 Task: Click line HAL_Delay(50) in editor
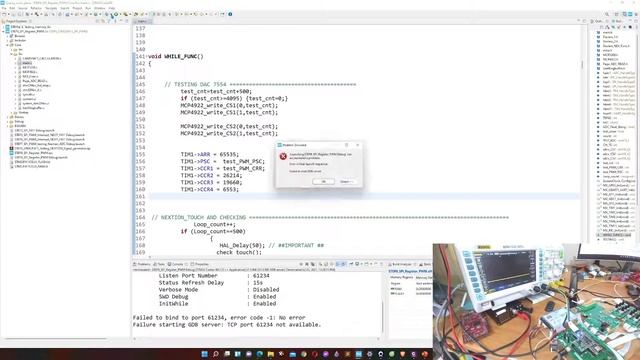coord(242,245)
